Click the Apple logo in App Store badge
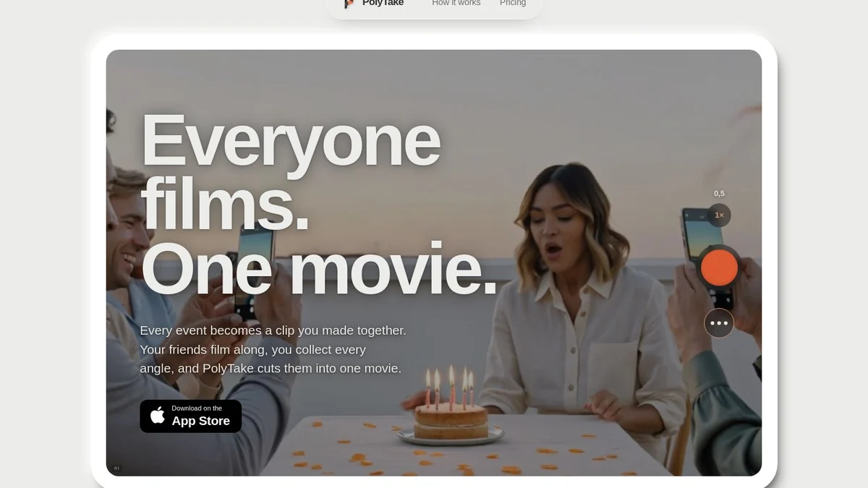868x488 pixels. coord(158,415)
